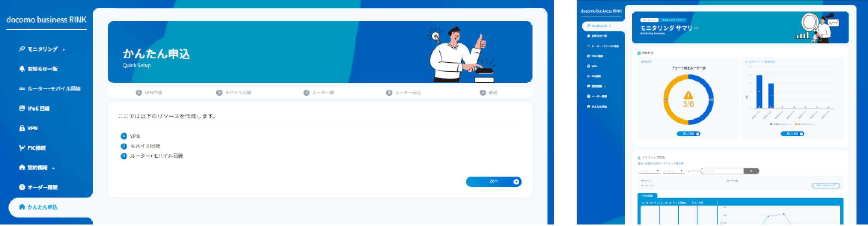Screen dimensions: 868x226
Task: Click the magnifier icon beside モニタリング in the Quick Setup sidebar
Action: pyautogui.click(x=22, y=49)
